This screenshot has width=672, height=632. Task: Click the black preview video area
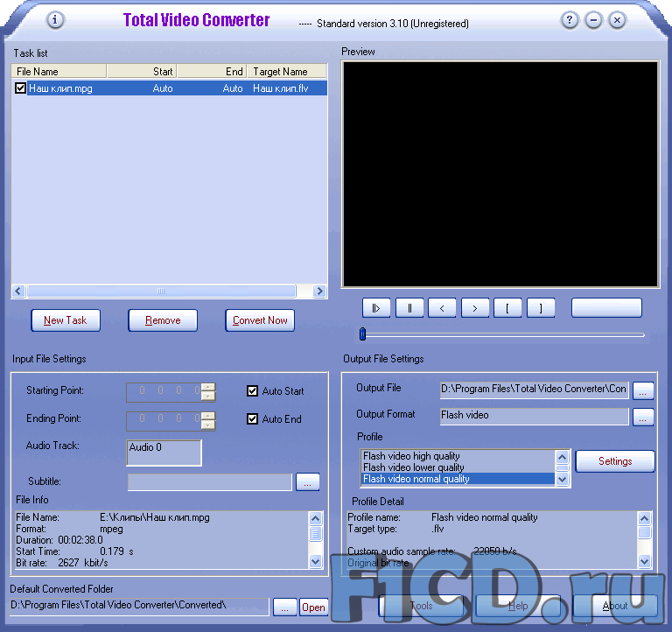point(500,174)
